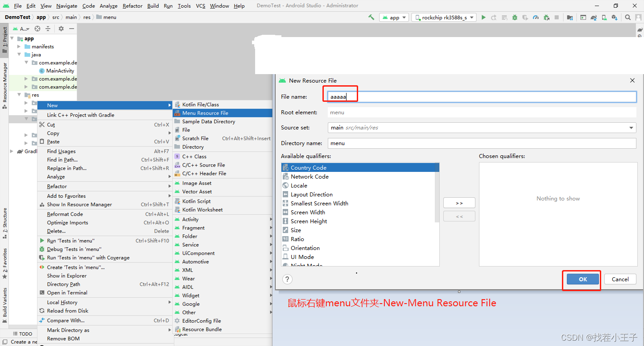644x346 pixels.
Task: Run the app with green play icon
Action: coord(483,17)
